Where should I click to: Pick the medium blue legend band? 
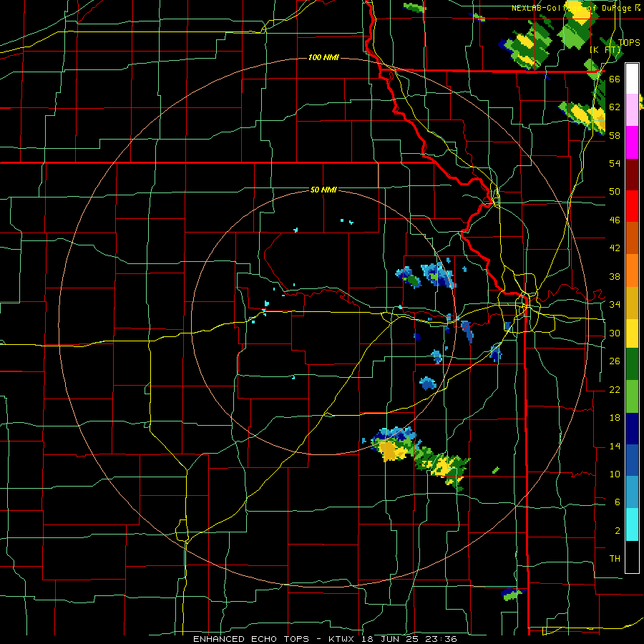632,460
